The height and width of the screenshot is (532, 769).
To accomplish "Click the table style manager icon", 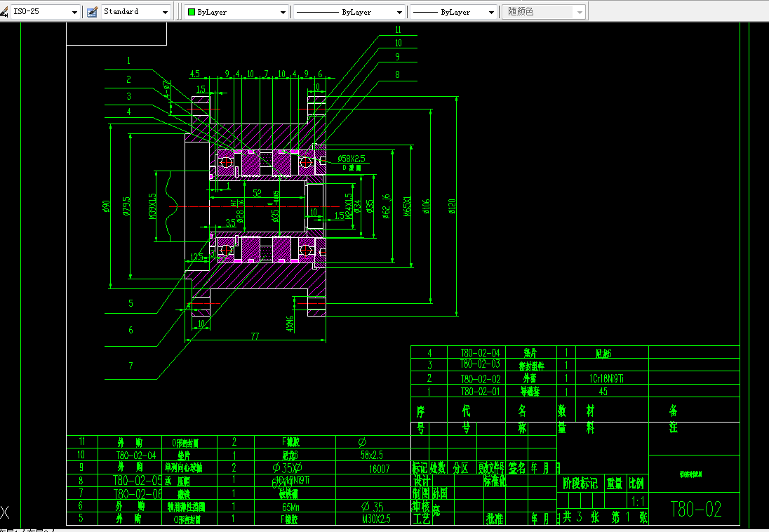I will pos(92,12).
